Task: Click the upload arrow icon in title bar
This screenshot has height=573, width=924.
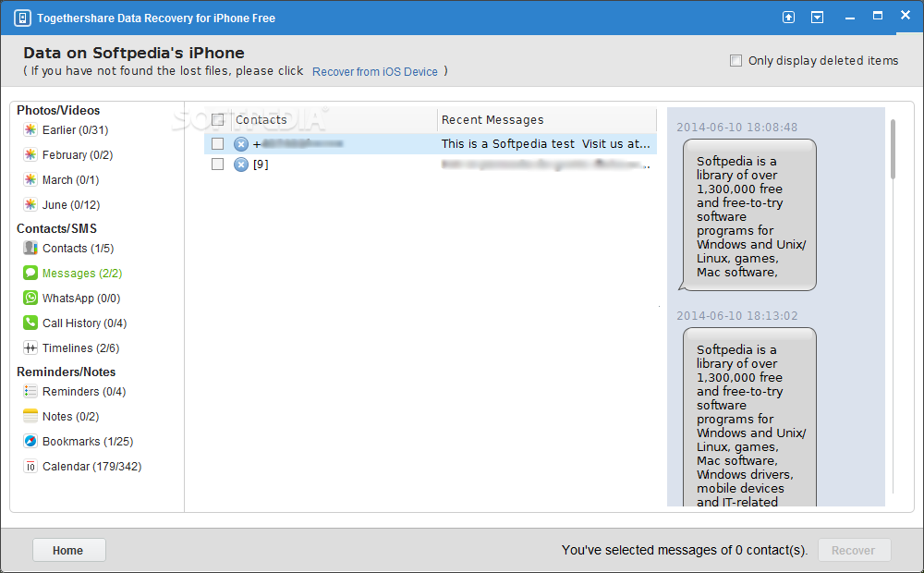Action: pos(788,17)
